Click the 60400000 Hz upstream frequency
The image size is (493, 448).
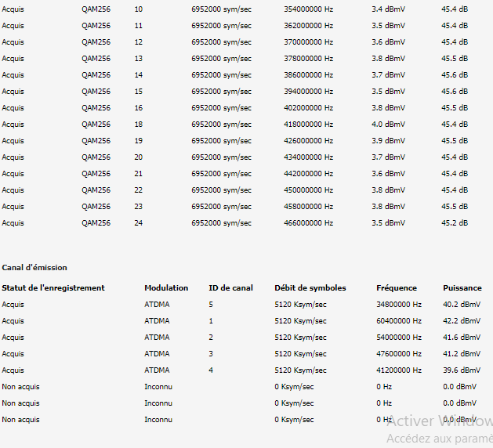(399, 321)
